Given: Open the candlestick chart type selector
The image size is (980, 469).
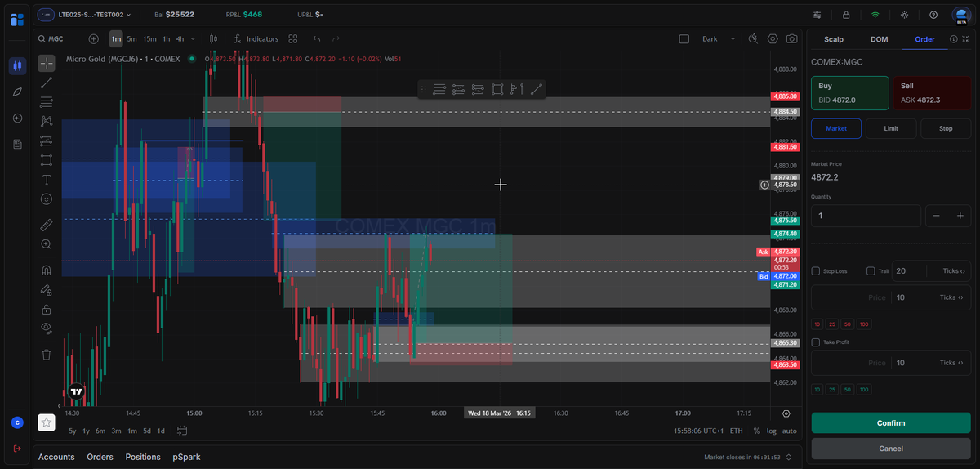Looking at the screenshot, I should (213, 38).
